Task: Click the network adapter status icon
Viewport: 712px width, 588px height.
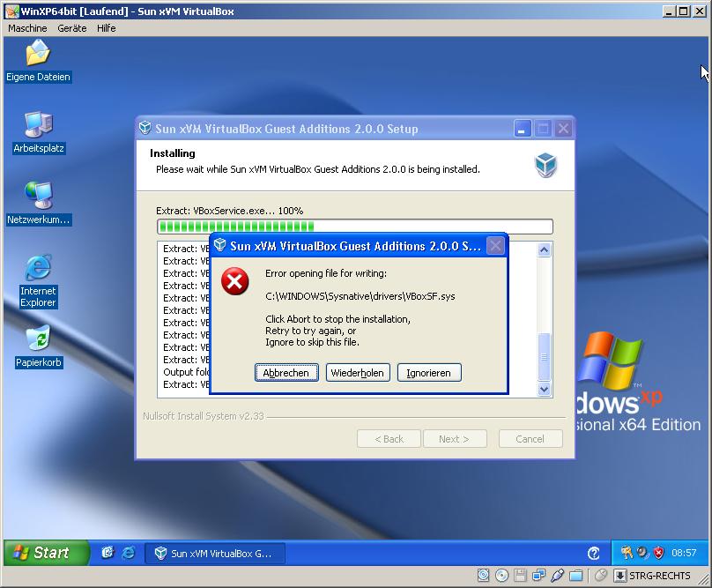Action: click(539, 576)
